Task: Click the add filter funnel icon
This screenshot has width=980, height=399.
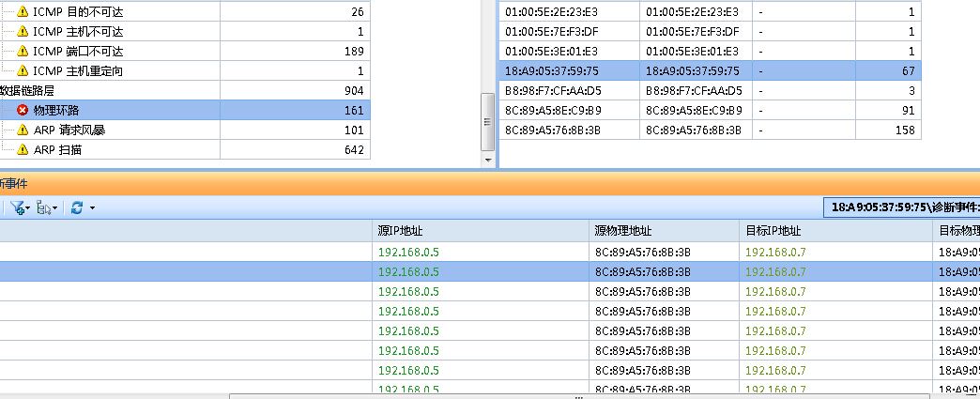Action: click(x=17, y=207)
